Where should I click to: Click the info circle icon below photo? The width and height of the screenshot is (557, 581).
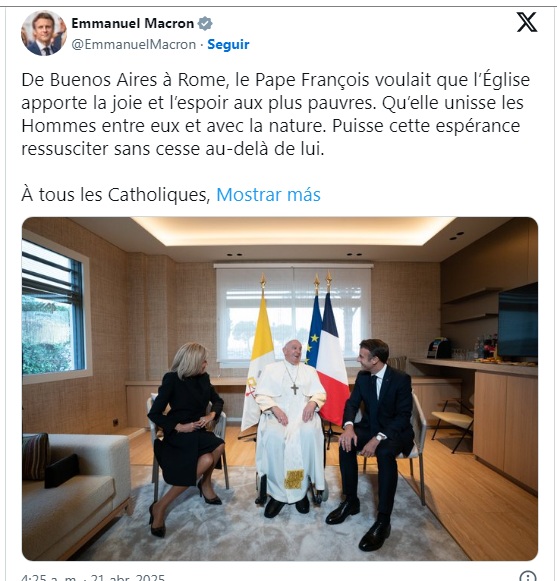528,577
